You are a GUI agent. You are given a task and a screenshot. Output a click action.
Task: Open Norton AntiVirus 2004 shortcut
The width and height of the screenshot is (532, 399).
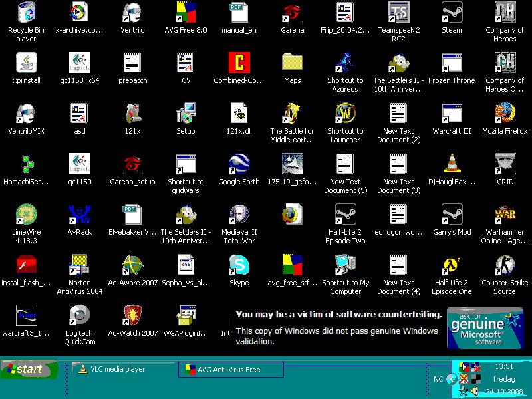[79, 265]
